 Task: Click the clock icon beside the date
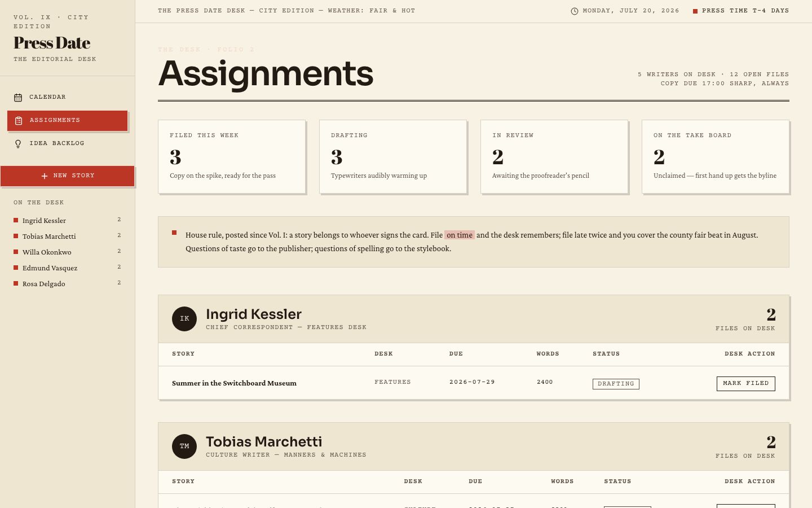[575, 11]
